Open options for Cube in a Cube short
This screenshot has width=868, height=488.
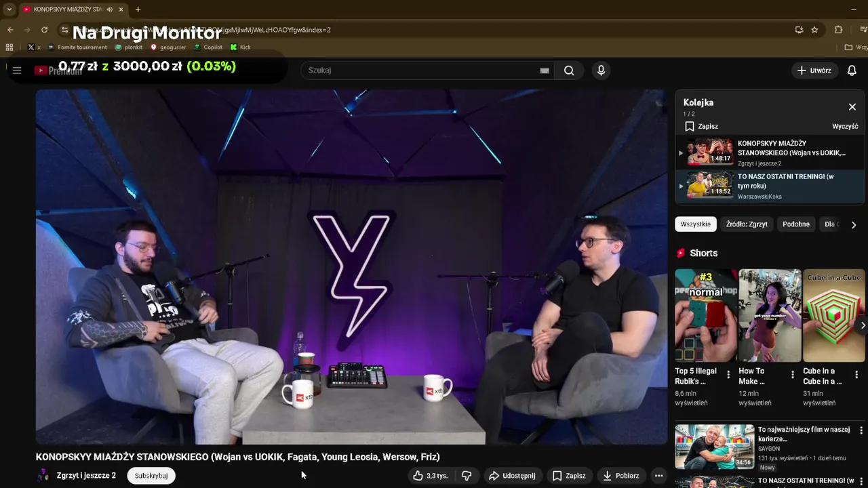click(856, 375)
